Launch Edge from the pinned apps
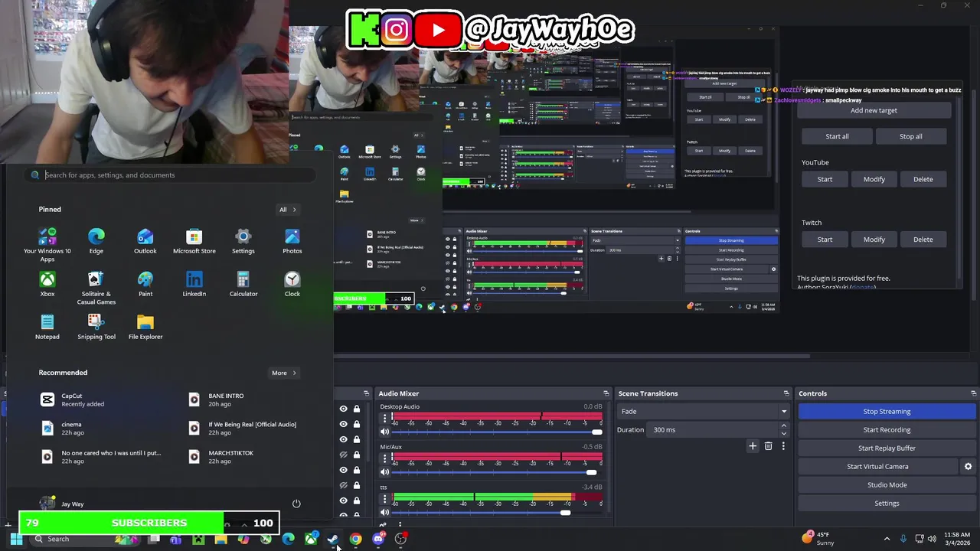 (96, 241)
